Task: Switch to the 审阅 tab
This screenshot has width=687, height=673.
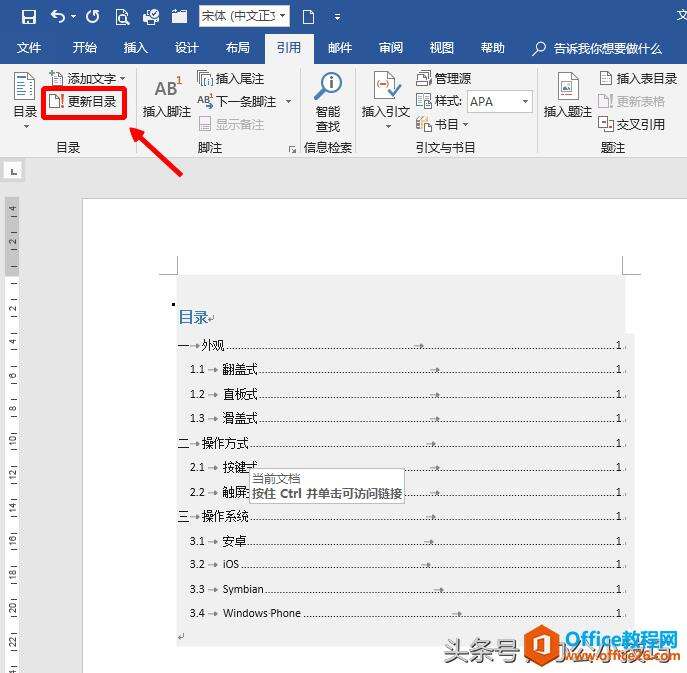Action: 391,47
